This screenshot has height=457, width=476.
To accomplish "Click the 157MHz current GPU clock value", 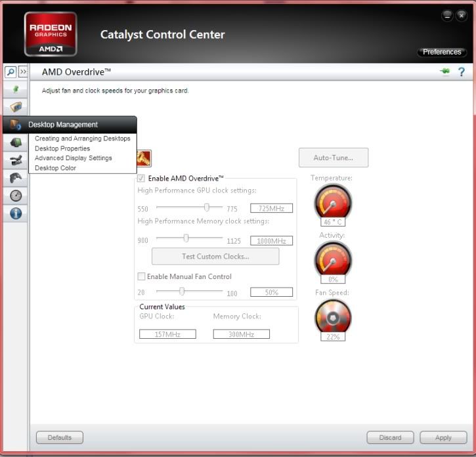I will pos(167,334).
